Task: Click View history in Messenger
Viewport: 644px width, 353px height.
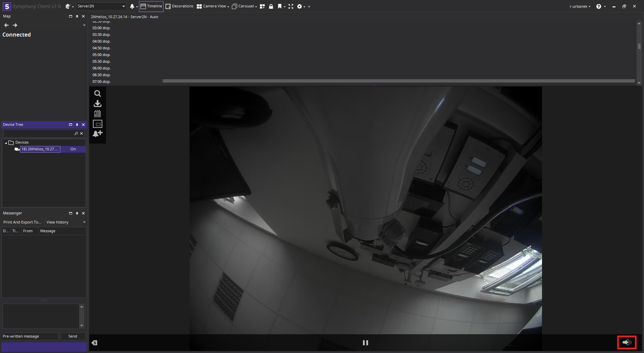Action: [x=57, y=222]
